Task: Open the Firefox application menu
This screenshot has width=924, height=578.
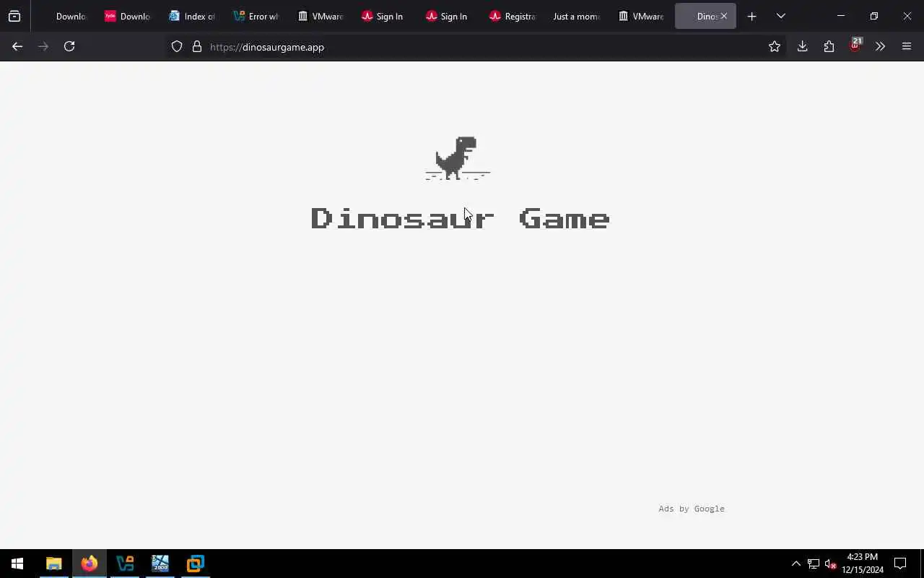Action: click(907, 46)
